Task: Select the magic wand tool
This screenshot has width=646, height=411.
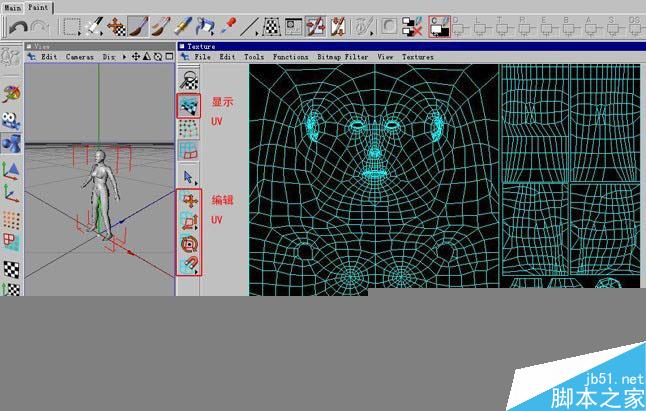Action: tap(94, 27)
